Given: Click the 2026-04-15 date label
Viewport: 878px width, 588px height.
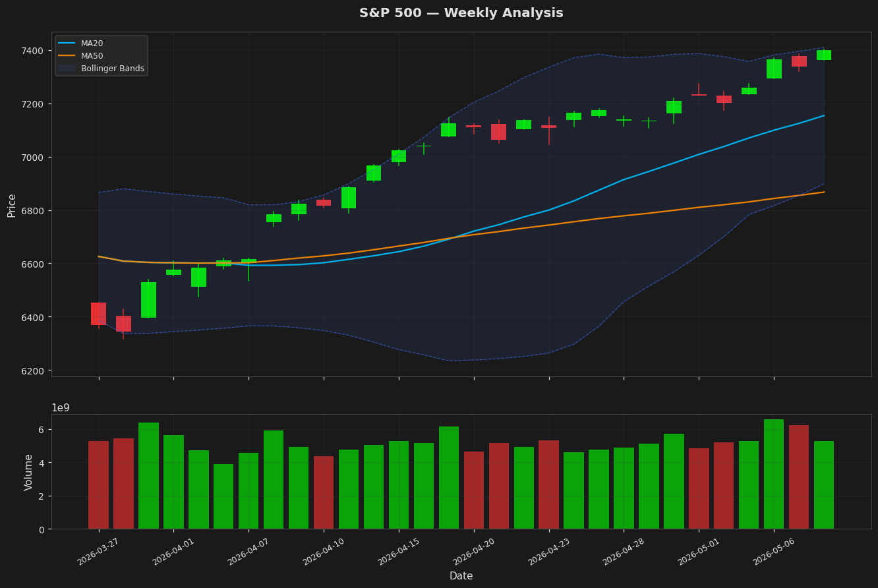Looking at the screenshot, I should 399,552.
